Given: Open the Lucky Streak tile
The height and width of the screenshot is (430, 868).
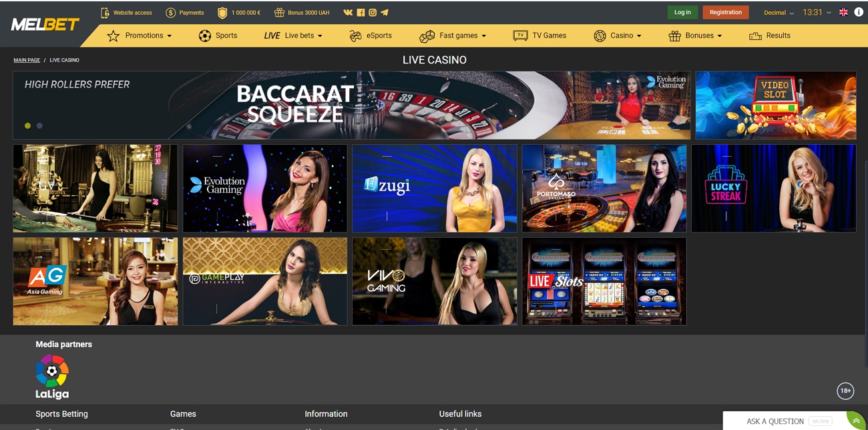Looking at the screenshot, I should (774, 188).
